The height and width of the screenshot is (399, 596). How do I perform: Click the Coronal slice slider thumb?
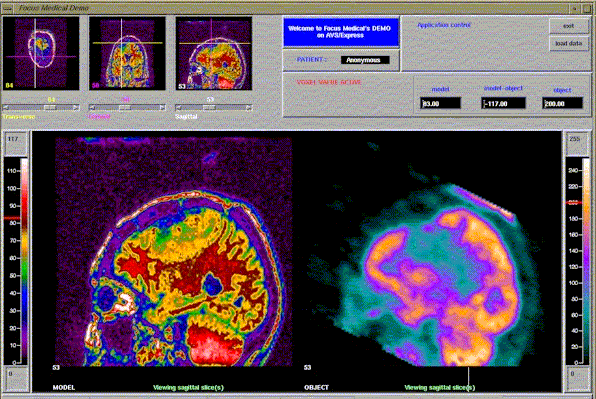tap(125, 108)
